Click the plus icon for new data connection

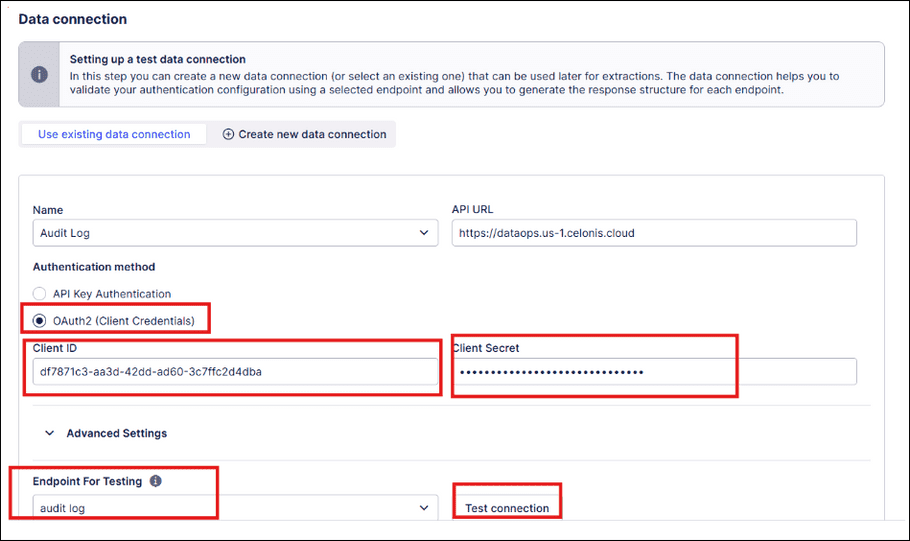click(x=228, y=134)
